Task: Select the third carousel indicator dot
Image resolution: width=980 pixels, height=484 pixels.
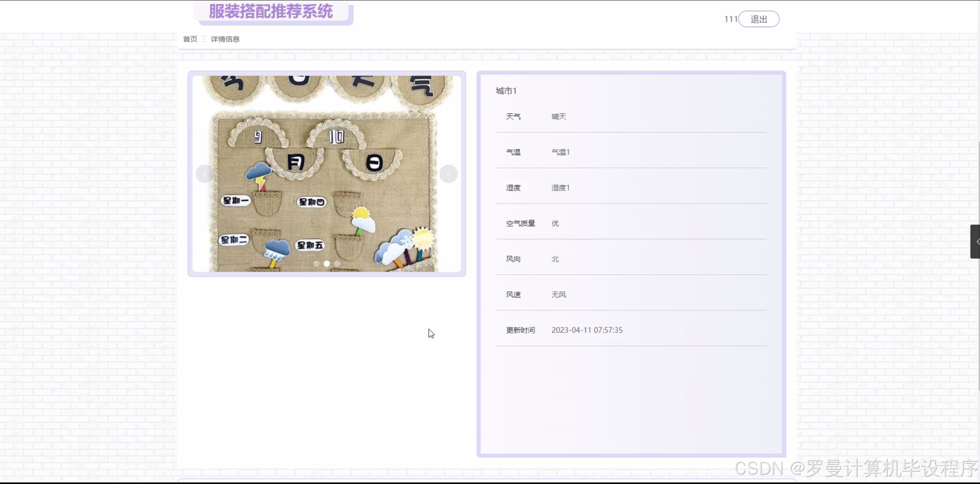Action: [x=337, y=264]
